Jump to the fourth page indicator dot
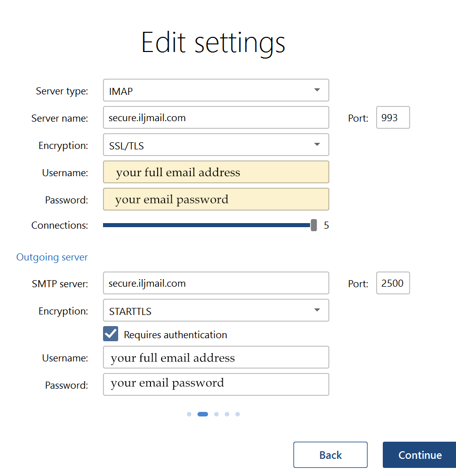The image size is (456, 476). pos(227,414)
